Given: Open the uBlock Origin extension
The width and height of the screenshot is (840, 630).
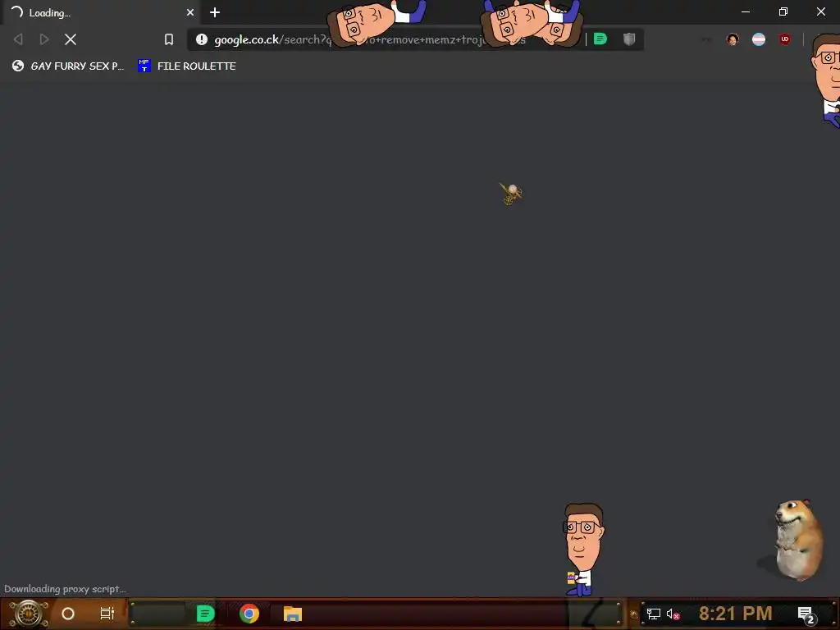Looking at the screenshot, I should (x=785, y=39).
